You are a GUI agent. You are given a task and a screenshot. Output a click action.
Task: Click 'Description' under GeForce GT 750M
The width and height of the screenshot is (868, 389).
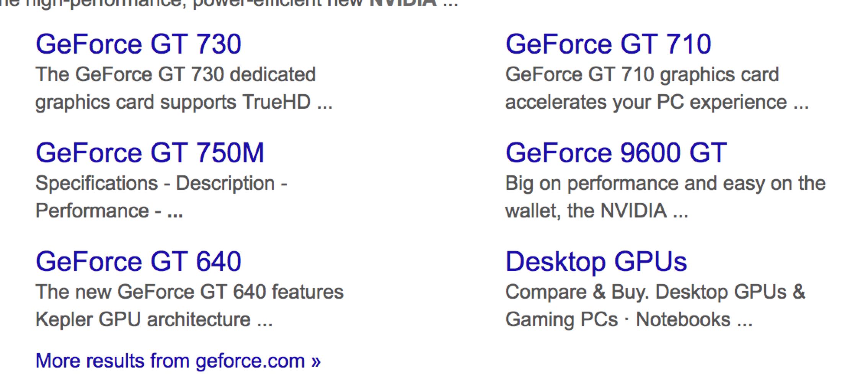pyautogui.click(x=225, y=183)
